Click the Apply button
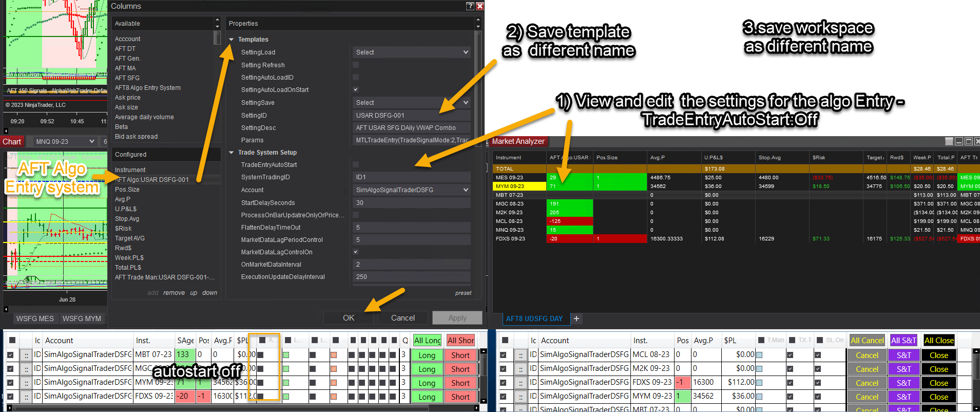Image resolution: width=980 pixels, height=412 pixels. pos(457,318)
